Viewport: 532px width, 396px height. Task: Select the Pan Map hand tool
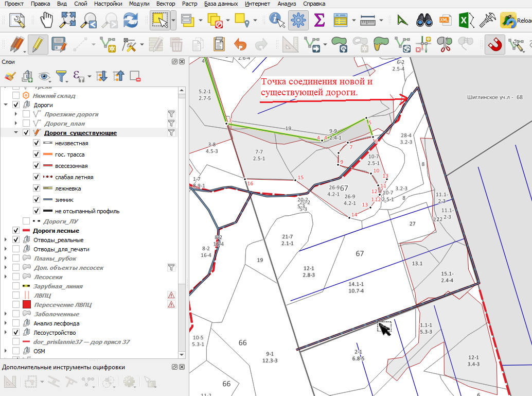(x=46, y=20)
